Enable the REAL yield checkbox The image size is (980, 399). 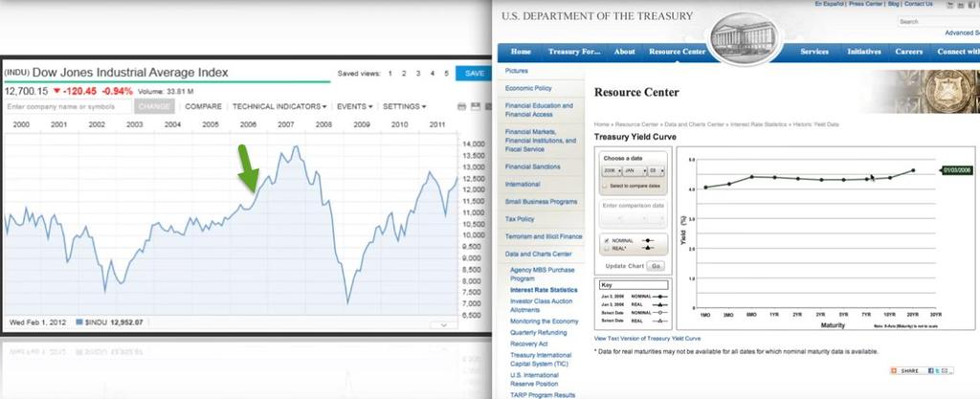pos(606,249)
